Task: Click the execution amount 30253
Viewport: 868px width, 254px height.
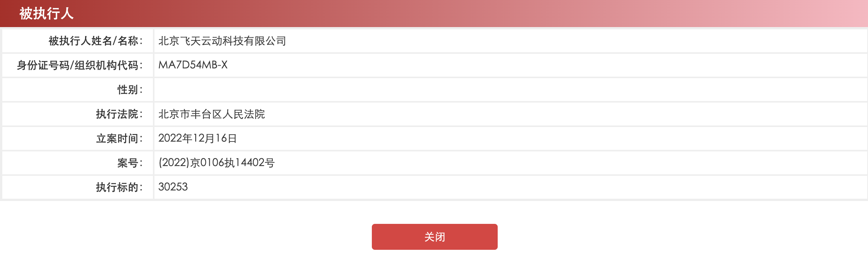Action: (x=173, y=187)
